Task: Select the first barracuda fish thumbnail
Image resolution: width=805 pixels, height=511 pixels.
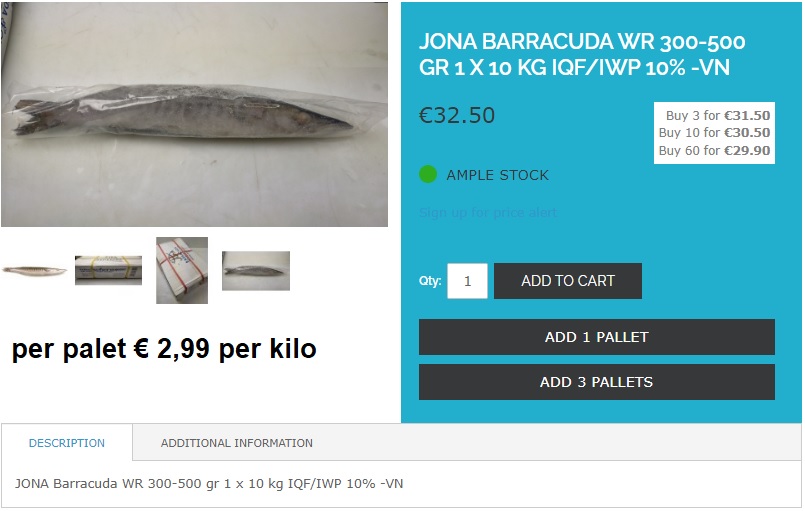Action: point(34,270)
